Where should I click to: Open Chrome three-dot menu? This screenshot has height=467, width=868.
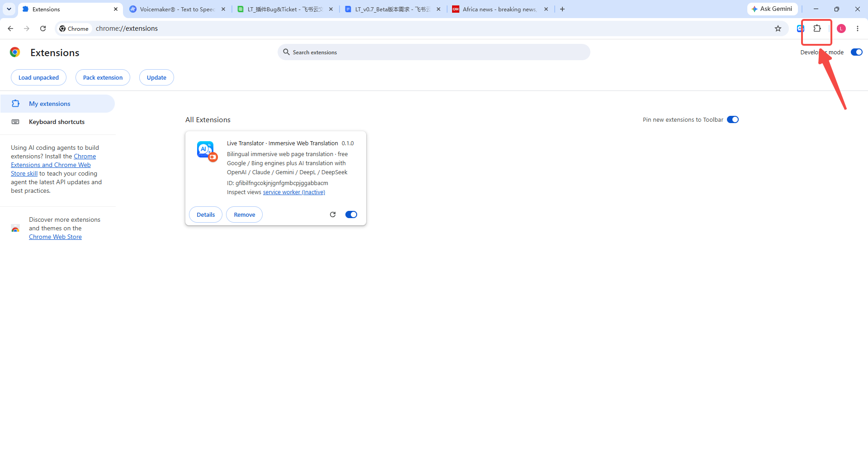[858, 29]
